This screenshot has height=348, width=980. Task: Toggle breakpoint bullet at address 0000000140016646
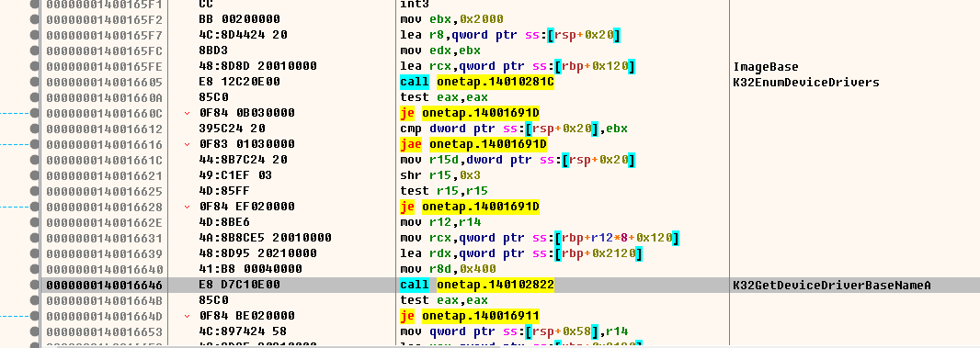pos(34,285)
